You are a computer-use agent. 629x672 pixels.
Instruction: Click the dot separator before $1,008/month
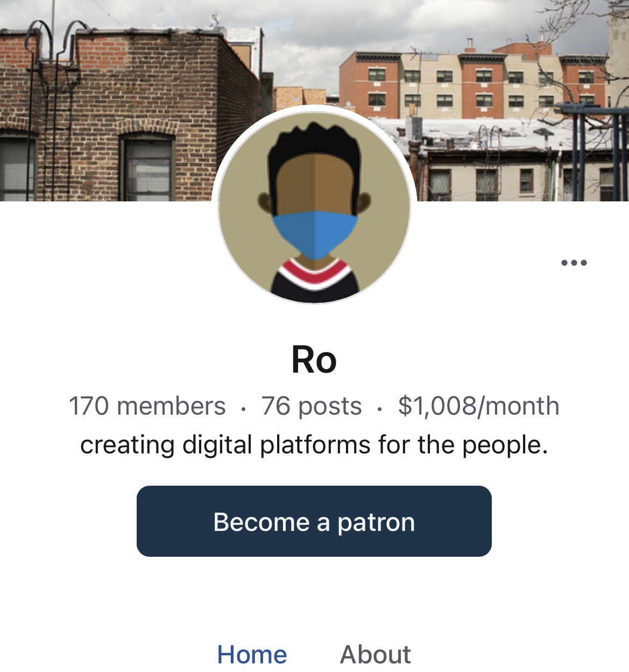tap(380, 410)
